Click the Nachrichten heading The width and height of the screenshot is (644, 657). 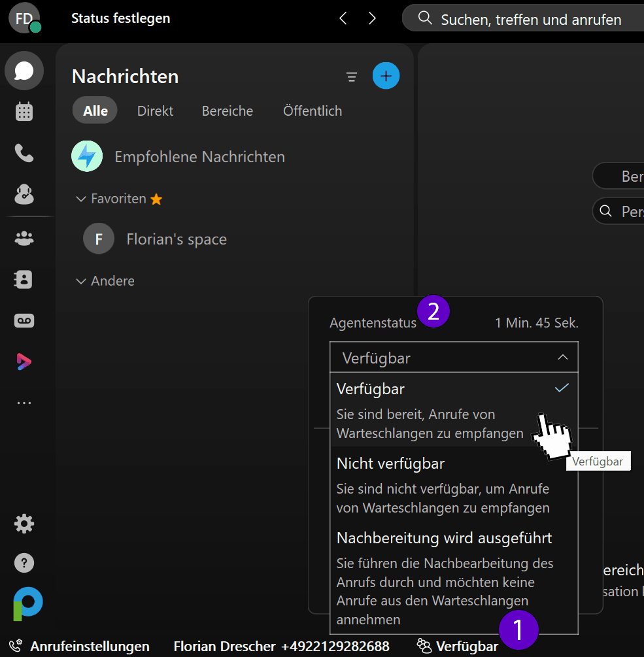coord(126,76)
